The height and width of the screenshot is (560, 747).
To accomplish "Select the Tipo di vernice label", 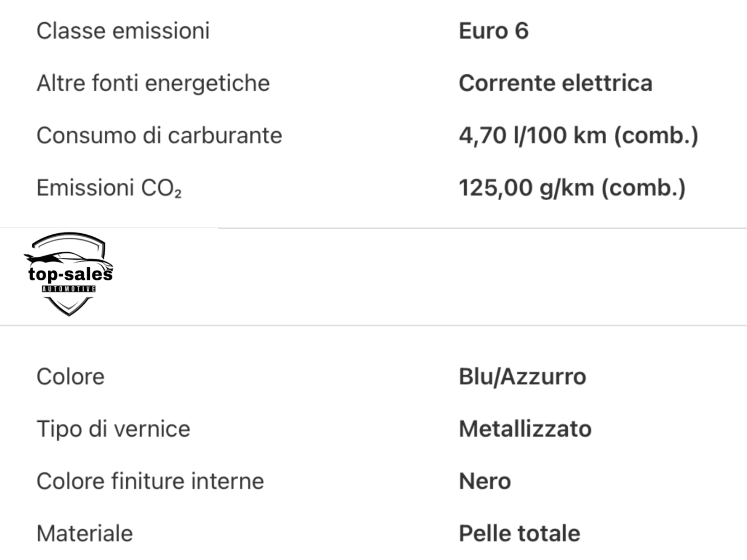I will click(x=113, y=429).
